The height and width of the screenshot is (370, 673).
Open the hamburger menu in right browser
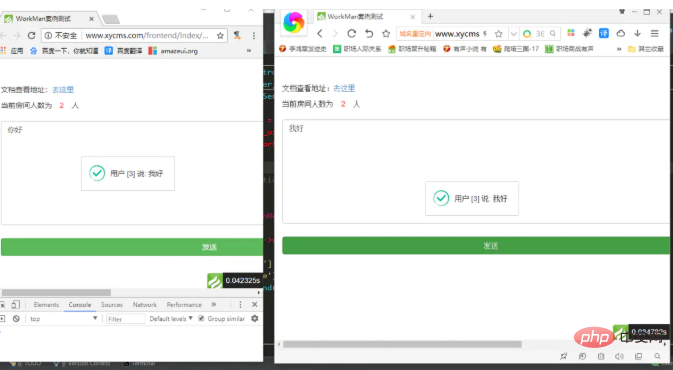pos(655,33)
